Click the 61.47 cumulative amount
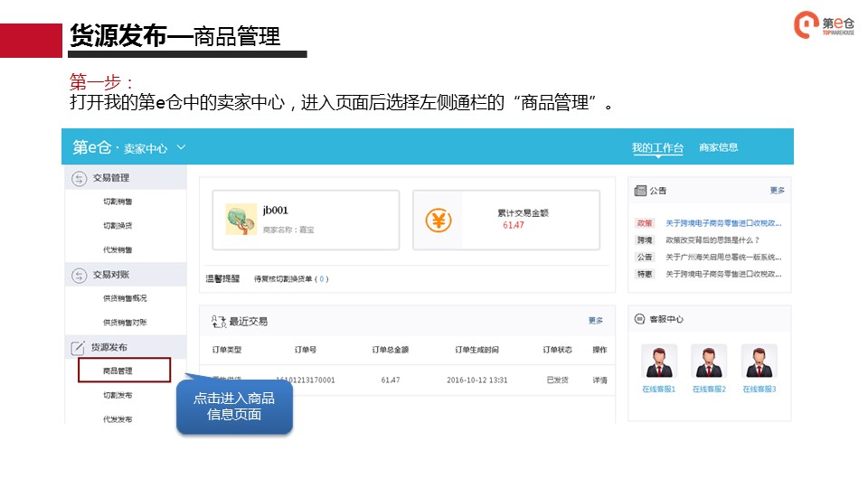This screenshot has width=868, height=488. [514, 225]
